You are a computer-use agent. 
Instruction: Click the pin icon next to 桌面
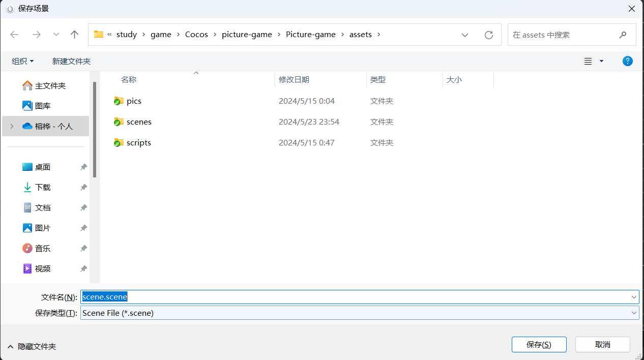coord(83,167)
